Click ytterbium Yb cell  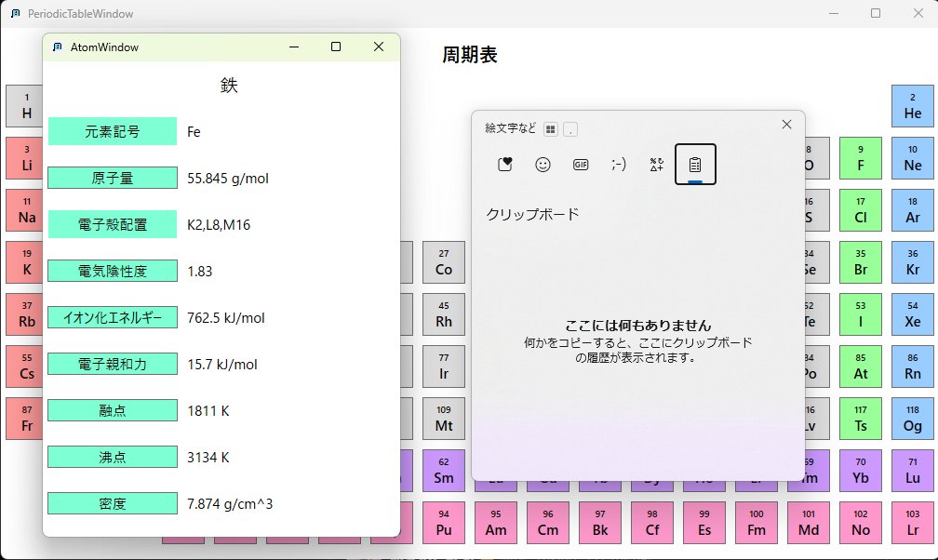tap(860, 471)
